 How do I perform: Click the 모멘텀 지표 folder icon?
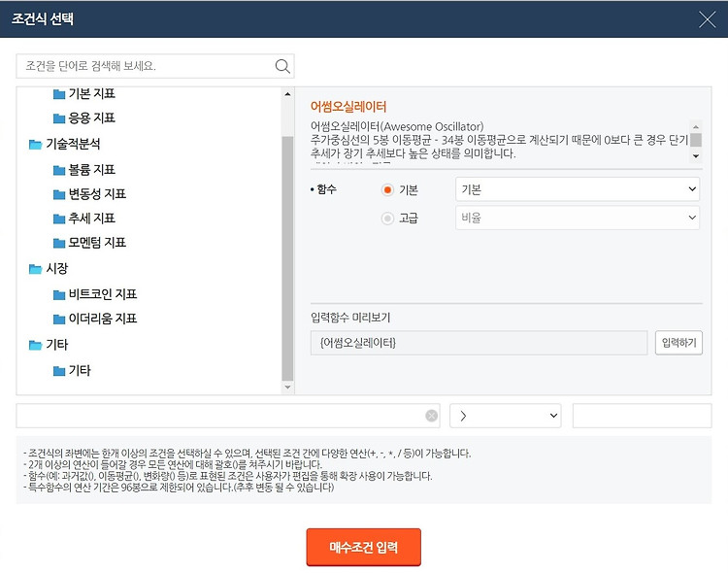click(x=59, y=243)
